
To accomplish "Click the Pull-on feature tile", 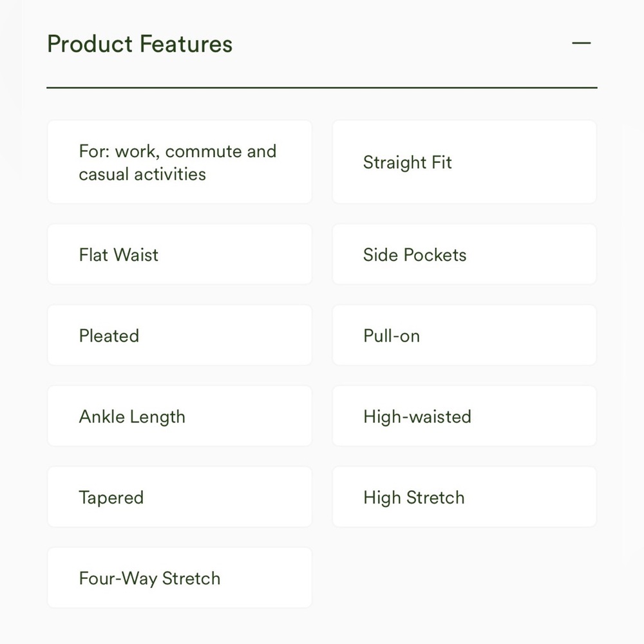I will (x=464, y=336).
